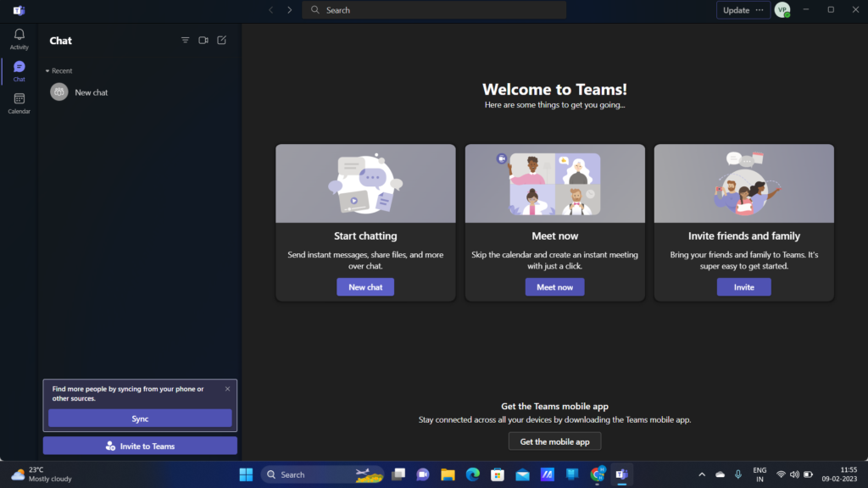Open Microsoft Store from taskbar

(x=498, y=474)
